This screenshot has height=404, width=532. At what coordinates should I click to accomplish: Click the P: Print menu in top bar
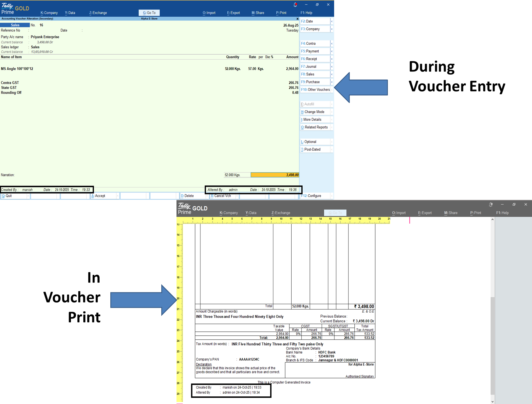pyautogui.click(x=281, y=13)
